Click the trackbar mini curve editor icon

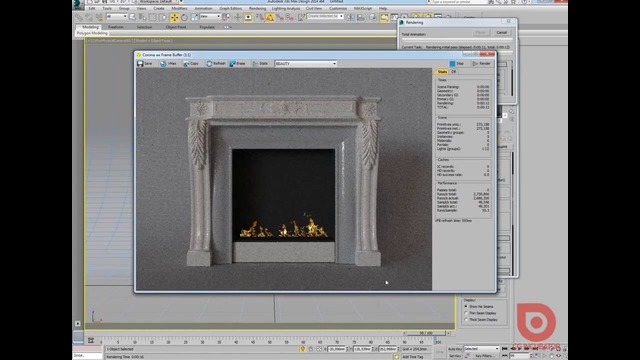pyautogui.click(x=91, y=340)
